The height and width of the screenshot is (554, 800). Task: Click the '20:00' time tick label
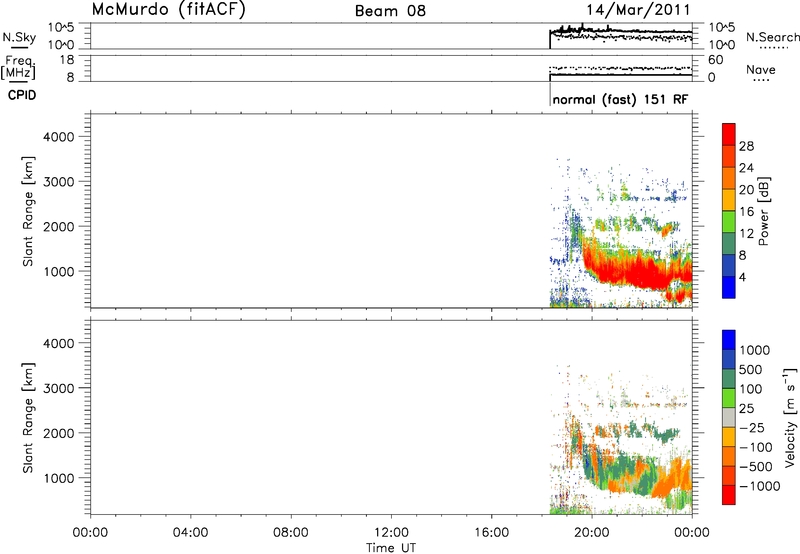pos(591,533)
